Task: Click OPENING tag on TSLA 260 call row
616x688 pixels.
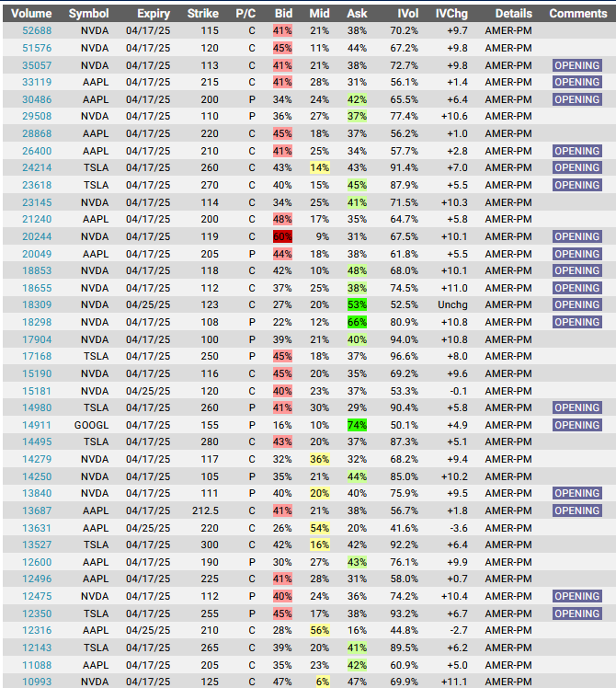Action: (x=577, y=167)
